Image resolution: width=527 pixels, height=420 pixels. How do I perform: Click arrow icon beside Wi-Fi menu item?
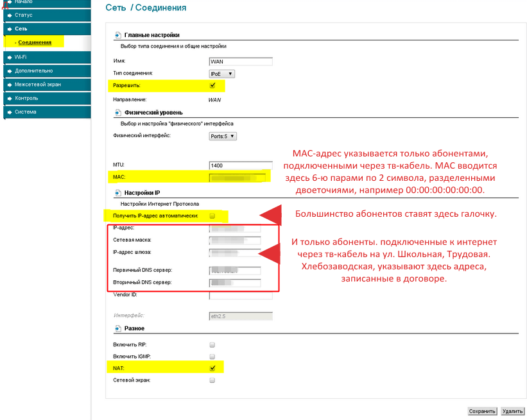pyautogui.click(x=9, y=57)
